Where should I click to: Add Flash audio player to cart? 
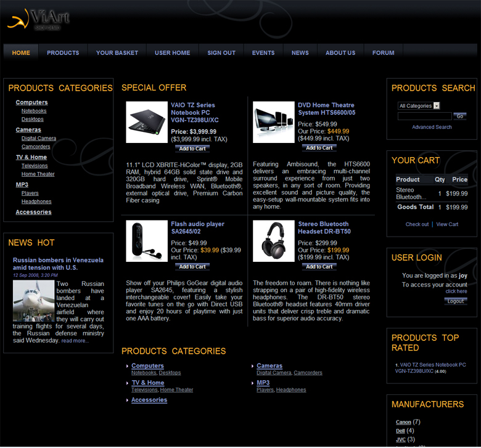point(192,267)
